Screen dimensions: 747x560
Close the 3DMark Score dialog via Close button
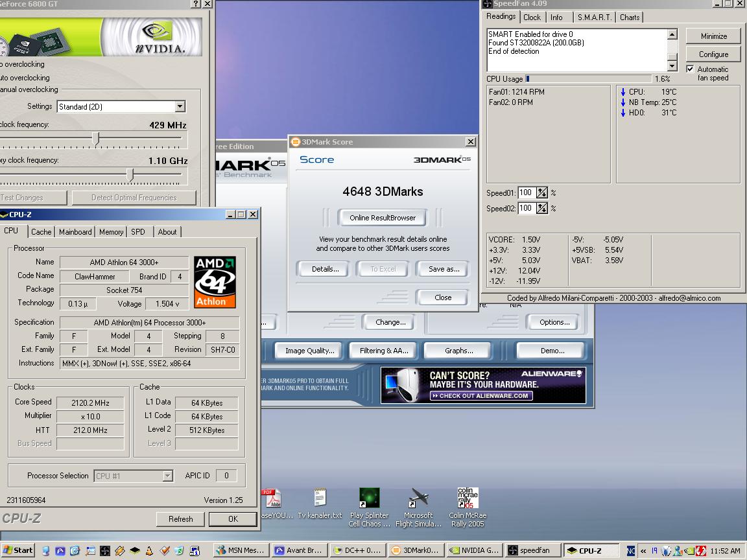443,297
